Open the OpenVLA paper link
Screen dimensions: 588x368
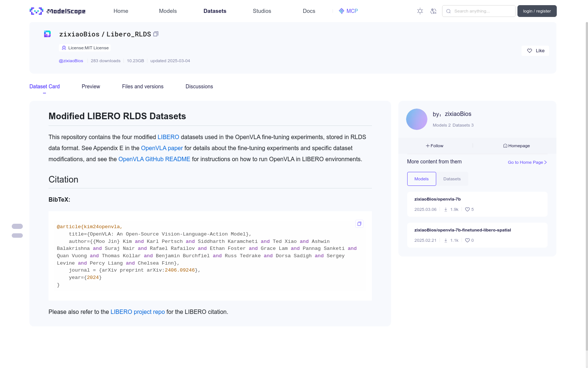pyautogui.click(x=162, y=148)
